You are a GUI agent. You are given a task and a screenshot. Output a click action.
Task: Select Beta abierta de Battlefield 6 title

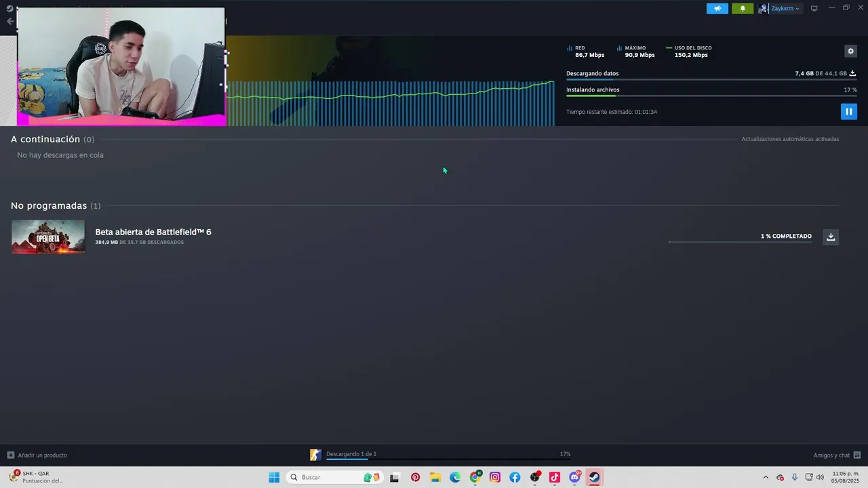click(153, 232)
